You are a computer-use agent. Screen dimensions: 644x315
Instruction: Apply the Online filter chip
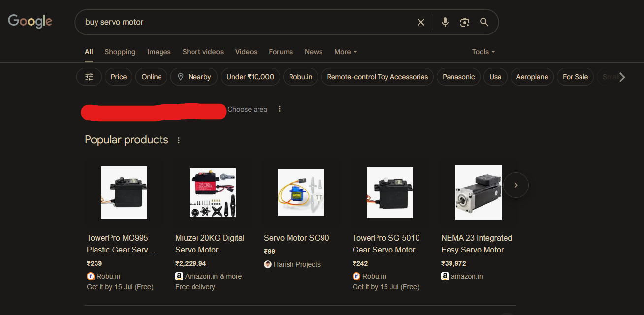click(x=152, y=77)
